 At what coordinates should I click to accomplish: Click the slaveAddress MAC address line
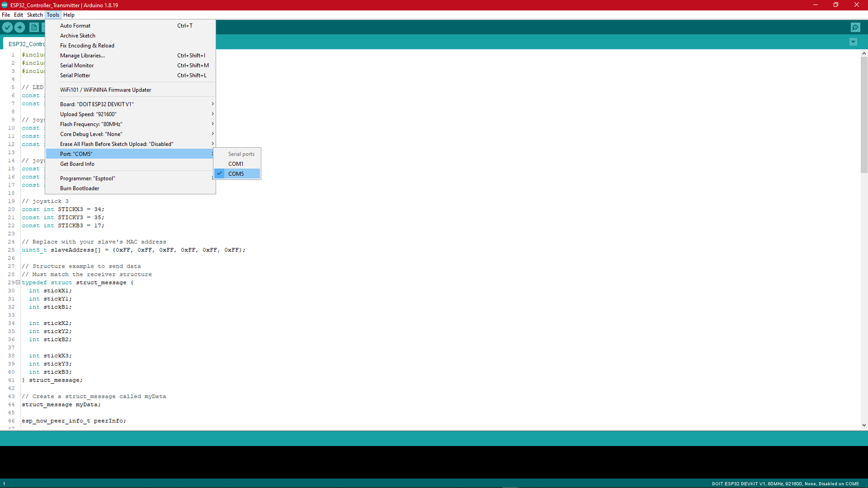pos(134,250)
